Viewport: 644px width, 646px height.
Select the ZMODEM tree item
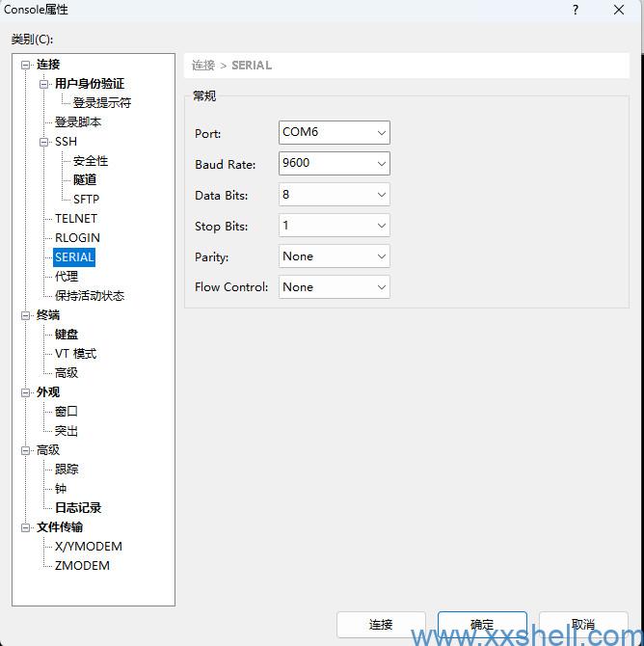click(82, 566)
